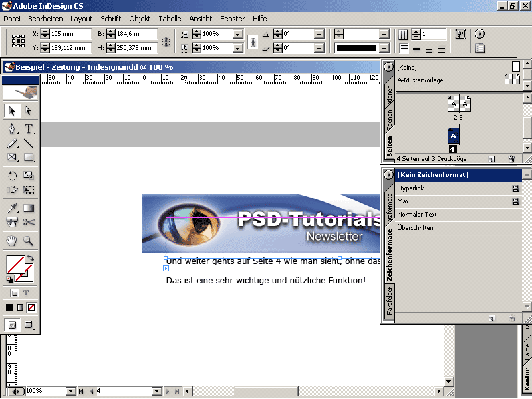Click trash icon in the Seiten panel
The image size is (532, 399).
(511, 159)
